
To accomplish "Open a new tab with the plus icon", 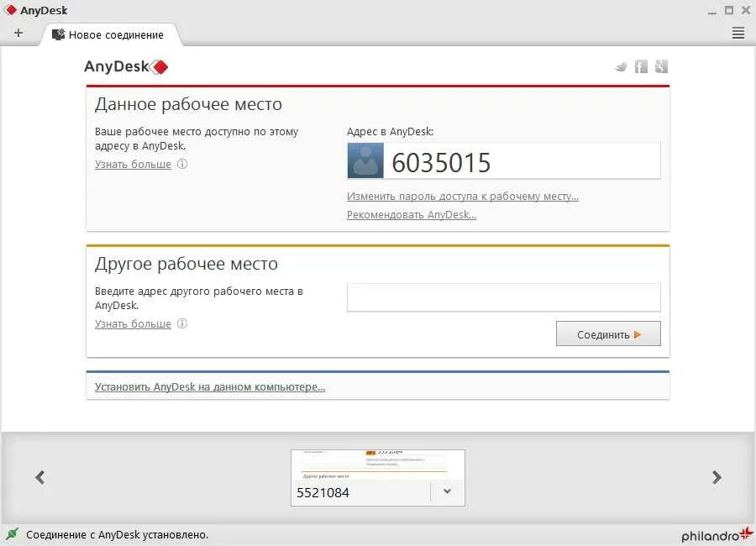I will click(18, 33).
